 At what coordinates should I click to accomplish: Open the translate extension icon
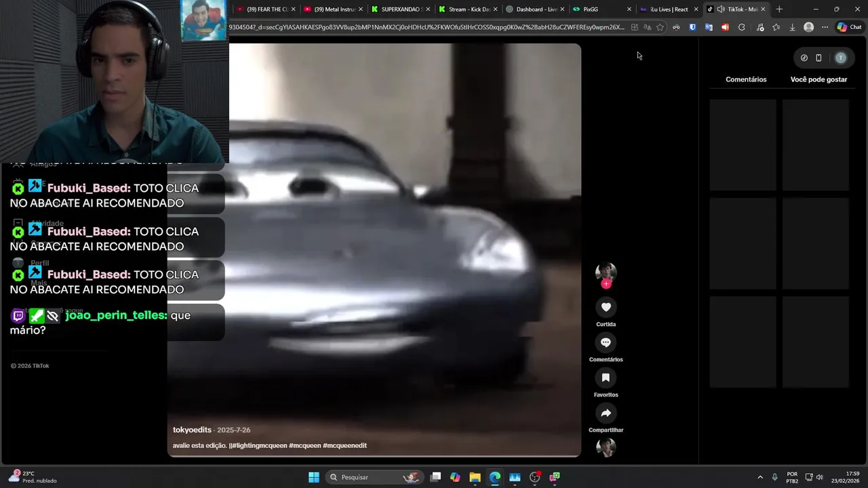pos(709,27)
